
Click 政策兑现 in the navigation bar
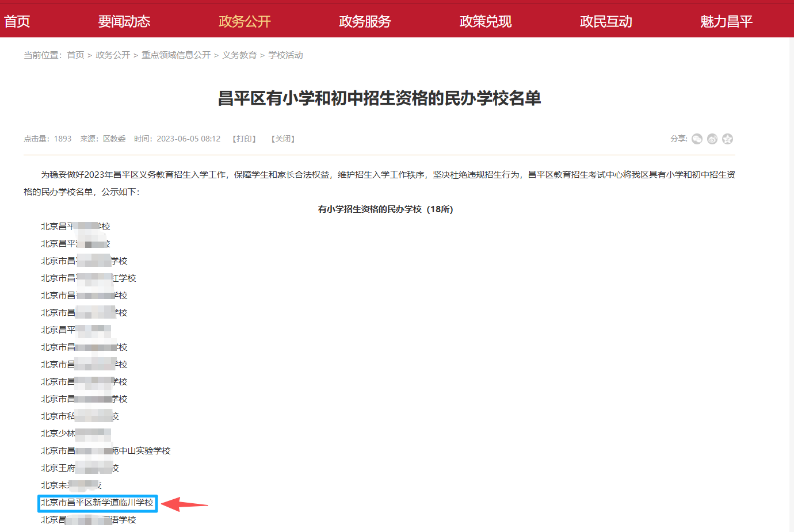pos(485,22)
